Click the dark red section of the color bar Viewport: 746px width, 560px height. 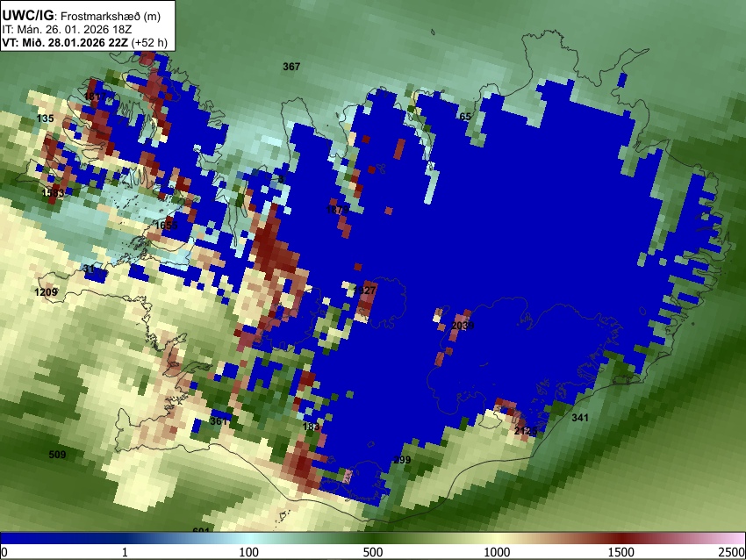(x=621, y=538)
